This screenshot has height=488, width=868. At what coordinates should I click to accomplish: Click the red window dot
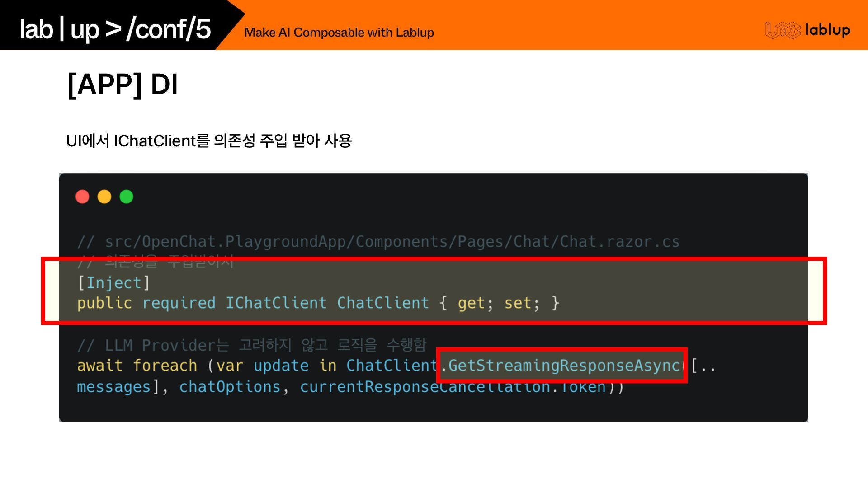click(82, 197)
